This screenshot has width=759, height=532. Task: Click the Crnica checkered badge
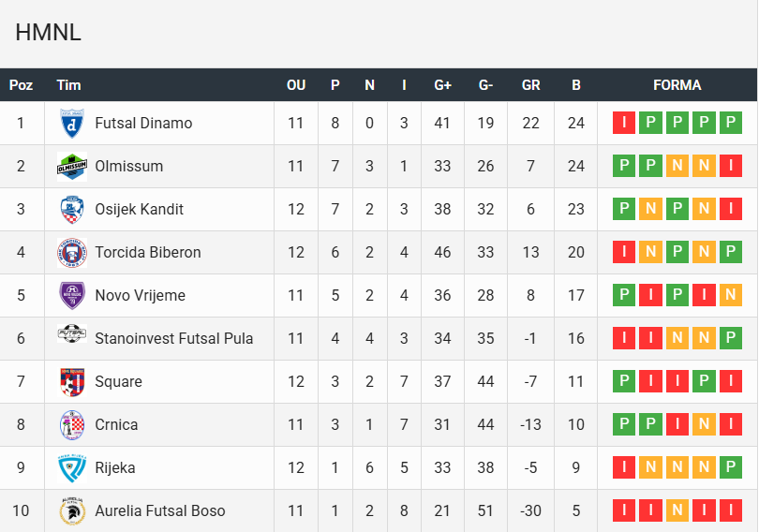click(x=72, y=424)
